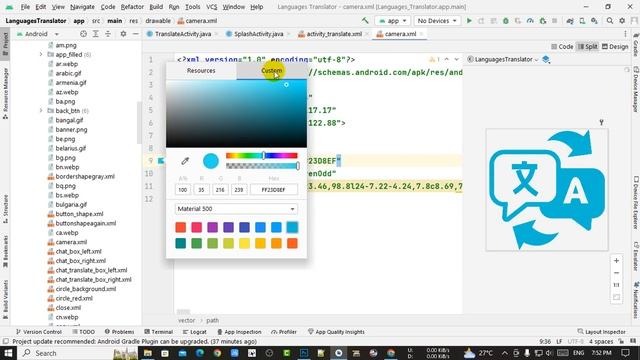The height and width of the screenshot is (360, 640).
Task: Click layers icon in preview toolbar
Action: pyautogui.click(x=546, y=60)
